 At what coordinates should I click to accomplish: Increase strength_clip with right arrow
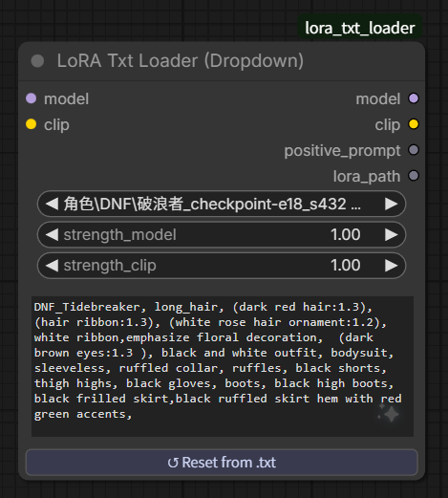pyautogui.click(x=392, y=266)
